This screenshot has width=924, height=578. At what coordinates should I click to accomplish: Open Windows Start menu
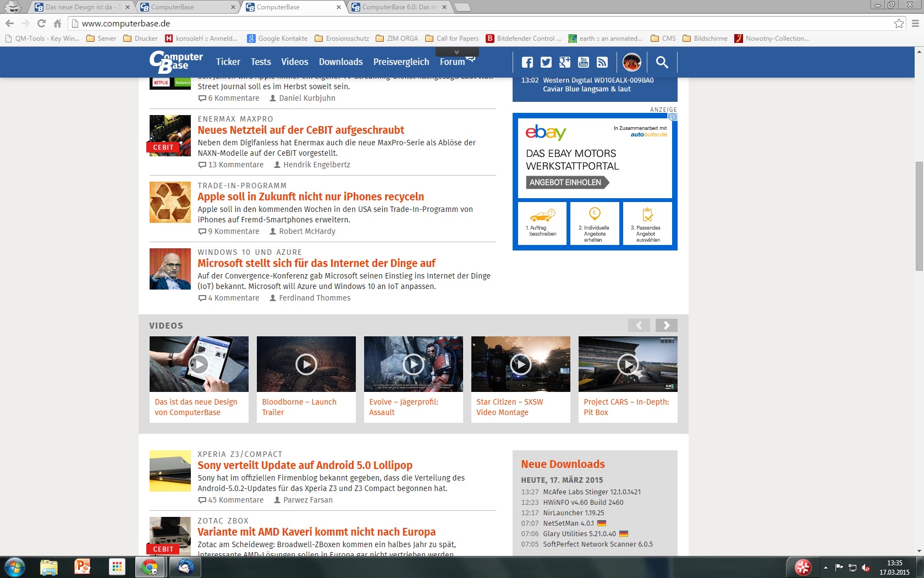click(x=14, y=567)
